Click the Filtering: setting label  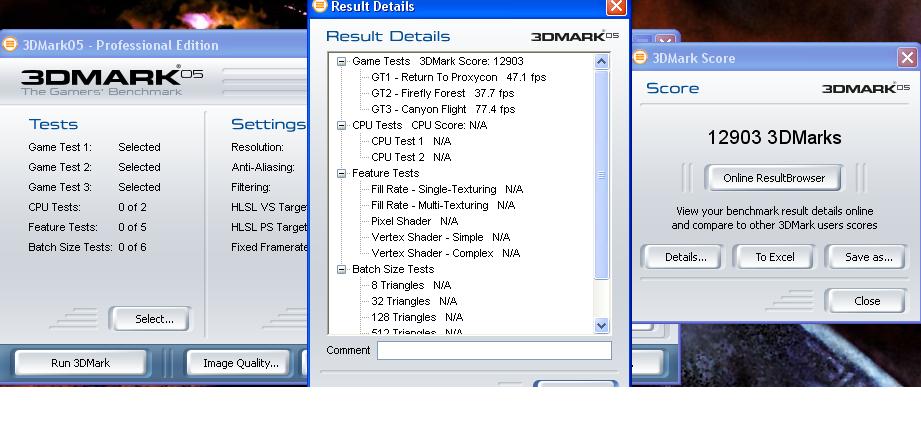pyautogui.click(x=251, y=187)
